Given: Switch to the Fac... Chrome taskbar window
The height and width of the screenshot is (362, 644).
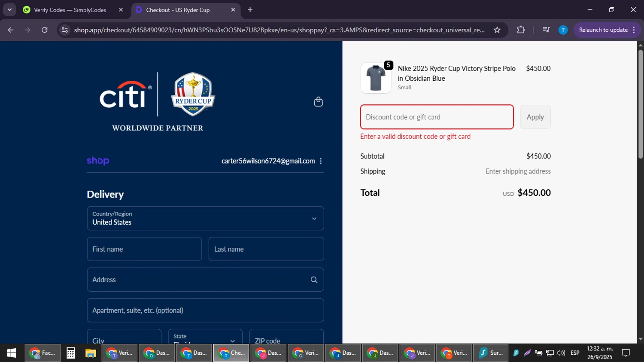Looking at the screenshot, I should tap(43, 353).
